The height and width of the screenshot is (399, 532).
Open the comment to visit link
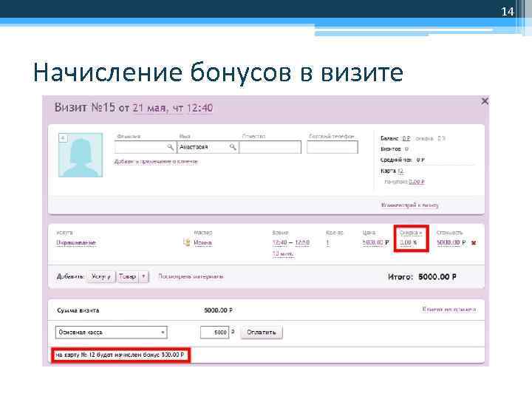pos(410,205)
